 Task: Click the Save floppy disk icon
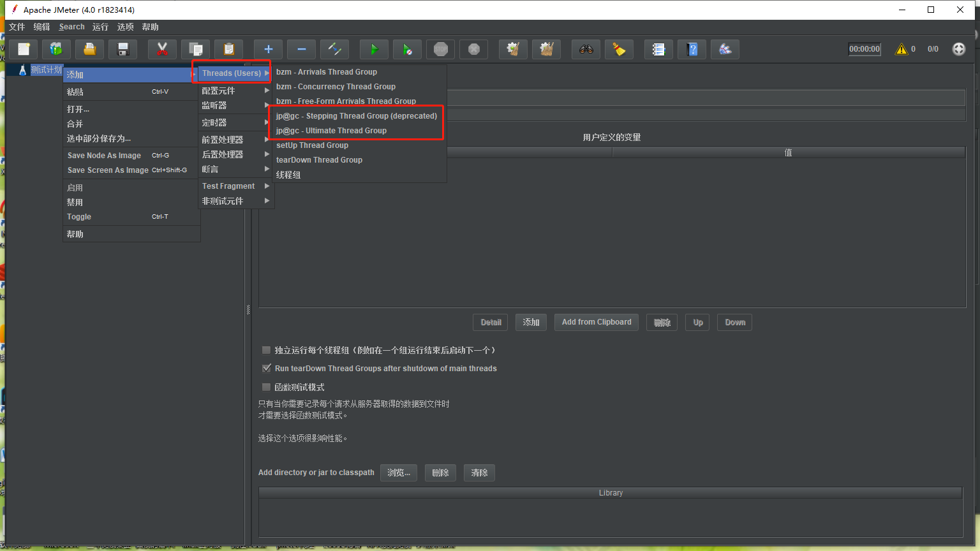pyautogui.click(x=123, y=49)
